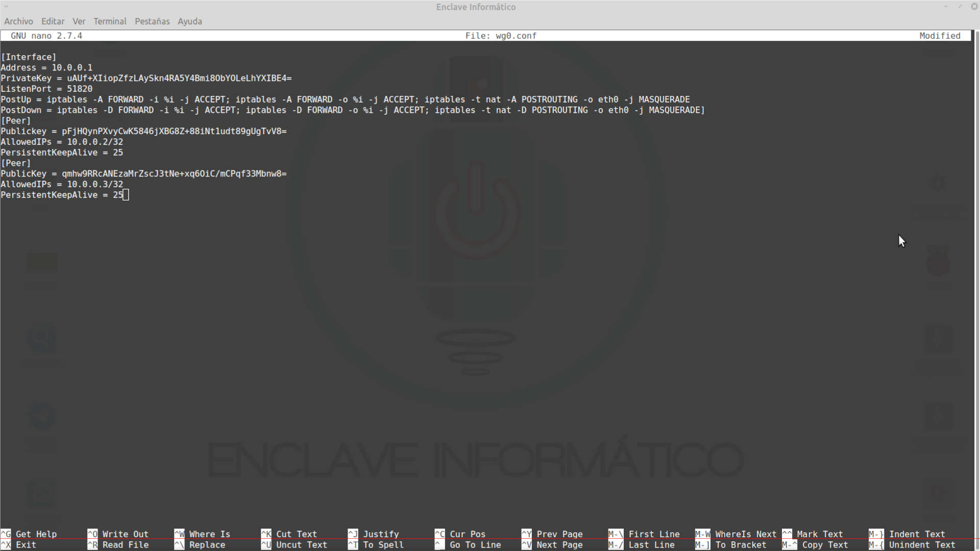
Task: Open the Editar menu
Action: (53, 21)
